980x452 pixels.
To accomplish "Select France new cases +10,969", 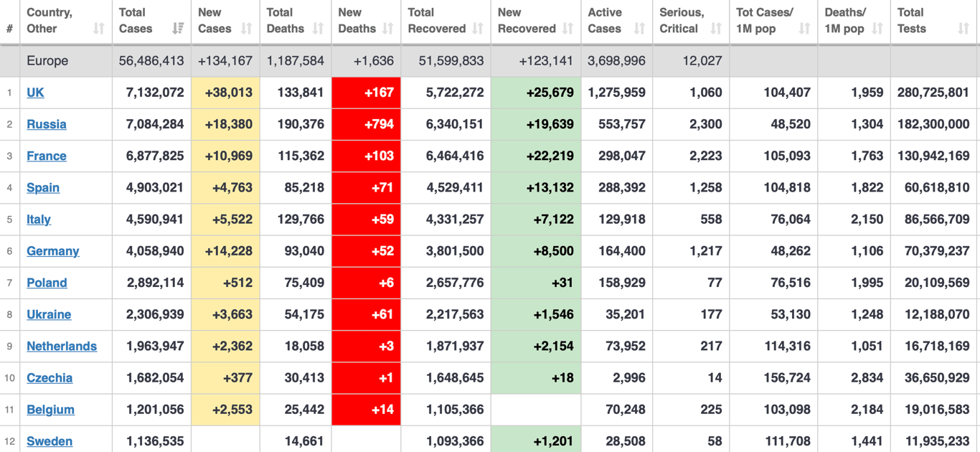I will [225, 156].
